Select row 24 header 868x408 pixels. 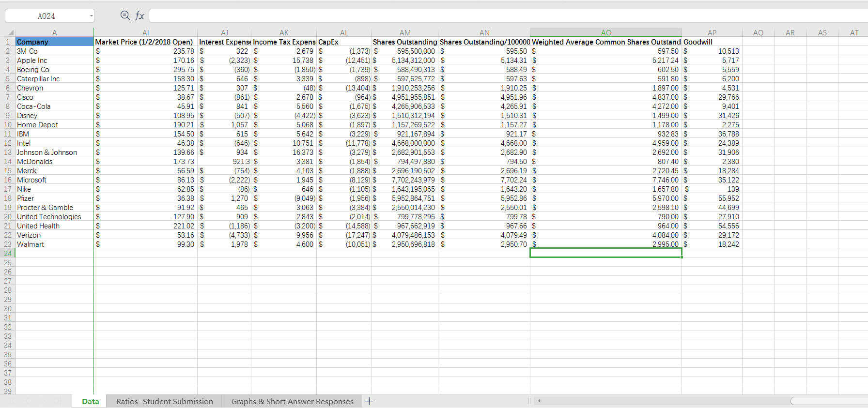click(x=8, y=253)
